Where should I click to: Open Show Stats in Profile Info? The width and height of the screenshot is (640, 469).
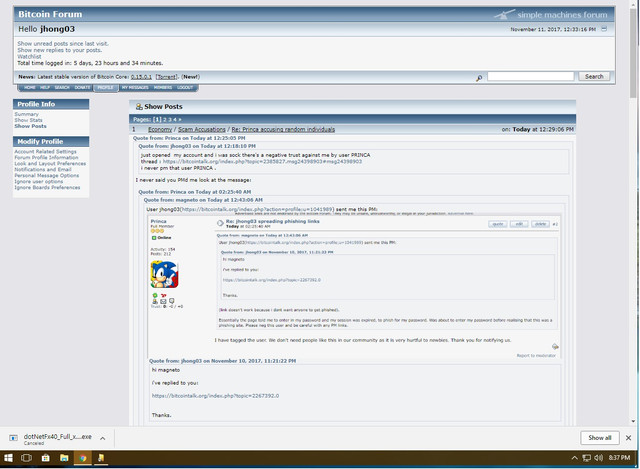pos(28,120)
